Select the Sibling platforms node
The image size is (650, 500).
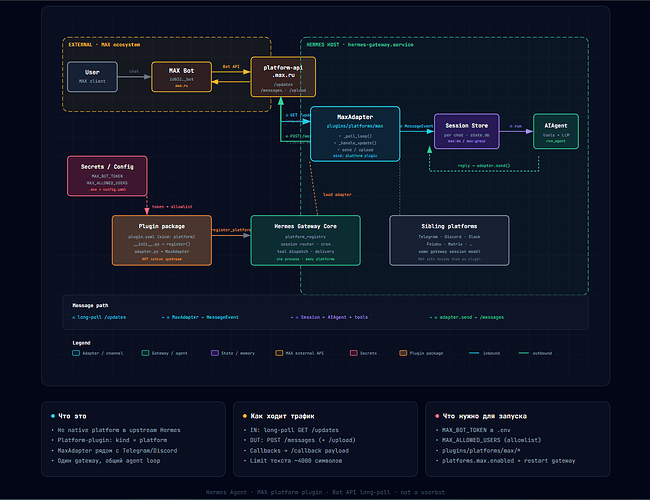(x=449, y=240)
